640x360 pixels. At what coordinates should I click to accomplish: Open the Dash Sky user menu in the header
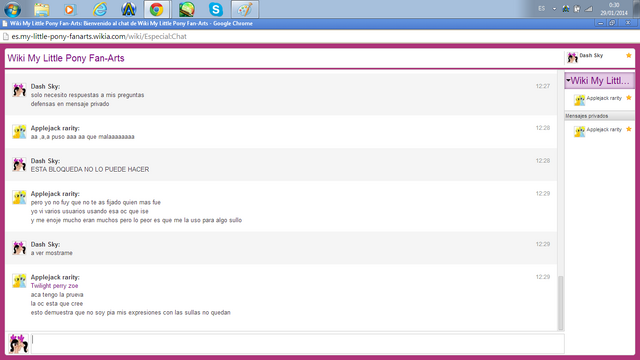[x=591, y=56]
